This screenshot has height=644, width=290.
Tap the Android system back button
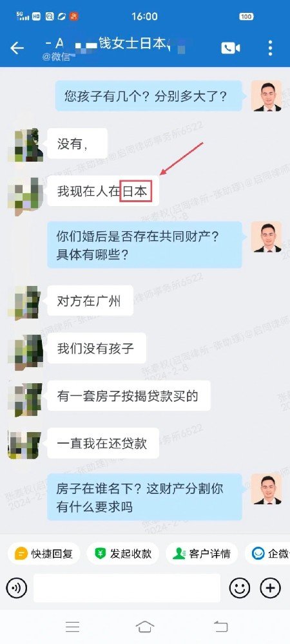(x=220, y=627)
